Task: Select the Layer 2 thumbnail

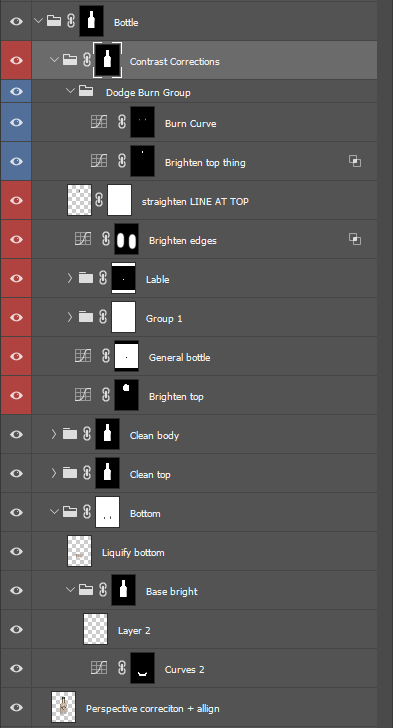Action: (96, 629)
